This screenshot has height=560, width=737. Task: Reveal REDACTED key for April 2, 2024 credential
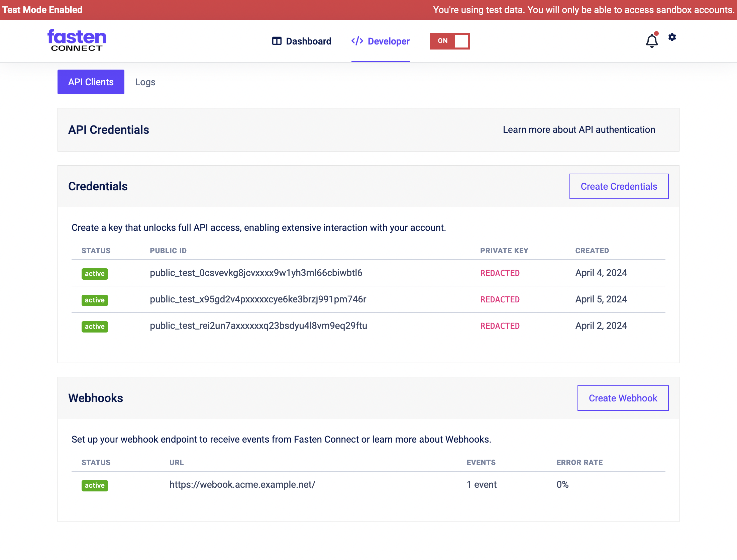pos(500,326)
